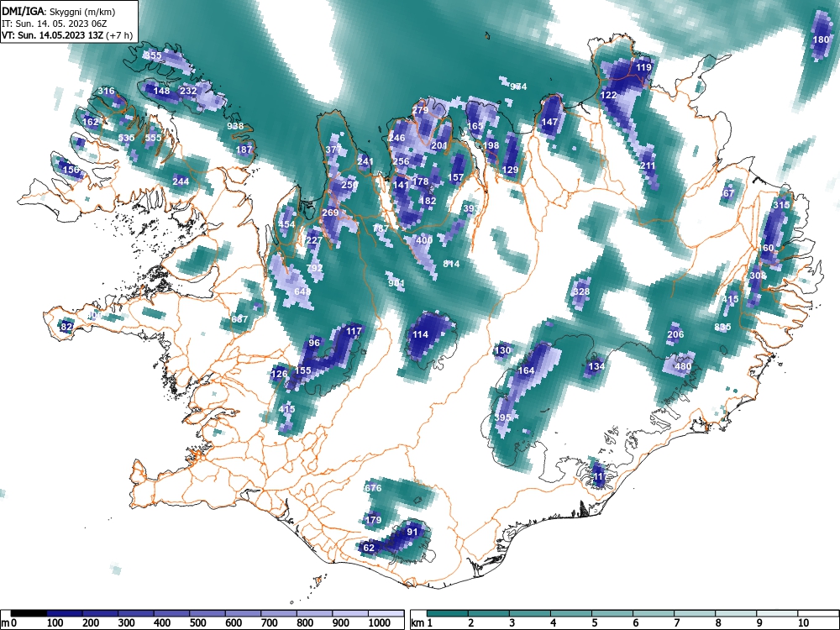Image resolution: width=840 pixels, height=630 pixels.
Task: Select the map value 211
Action: pos(648,165)
